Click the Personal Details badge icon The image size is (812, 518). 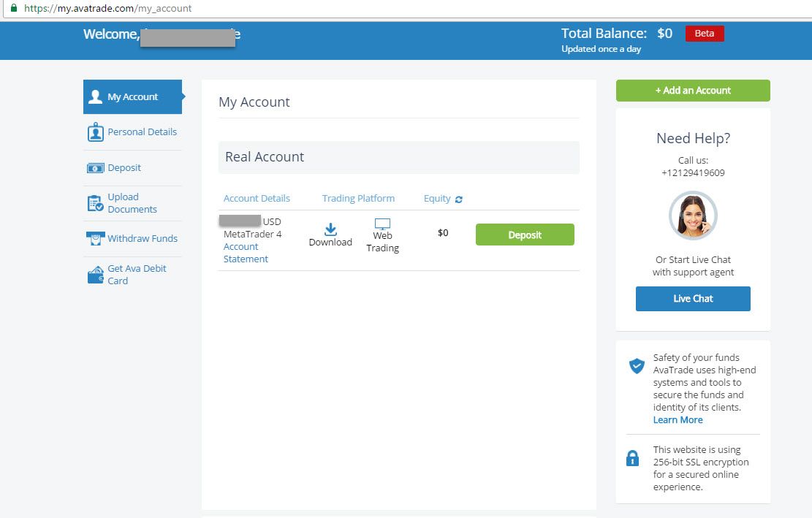[95, 132]
